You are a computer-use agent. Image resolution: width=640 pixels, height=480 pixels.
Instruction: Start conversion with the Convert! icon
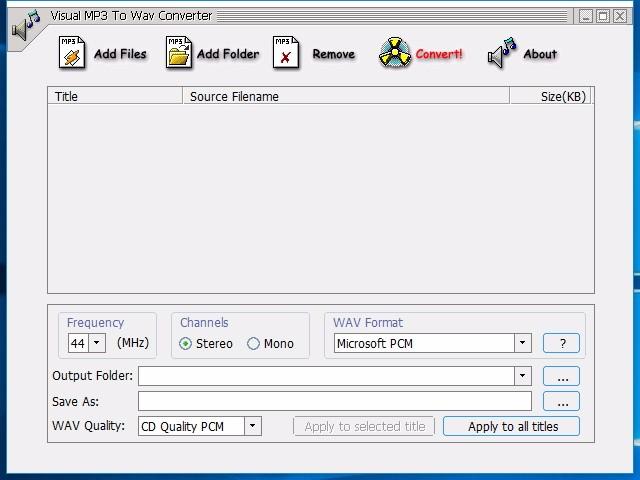tap(394, 53)
